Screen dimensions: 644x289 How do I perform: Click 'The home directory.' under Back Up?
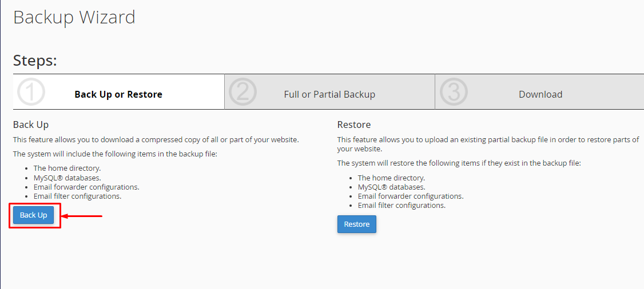pos(67,168)
